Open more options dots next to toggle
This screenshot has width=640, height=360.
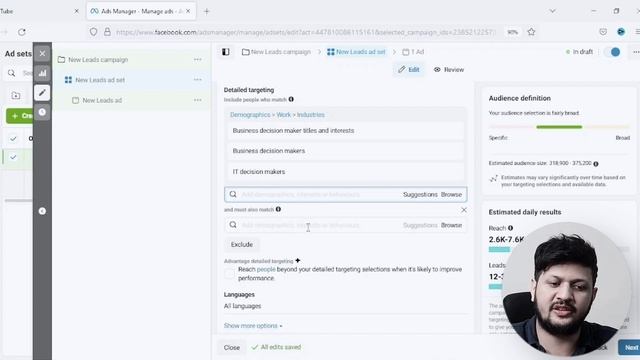pos(636,52)
